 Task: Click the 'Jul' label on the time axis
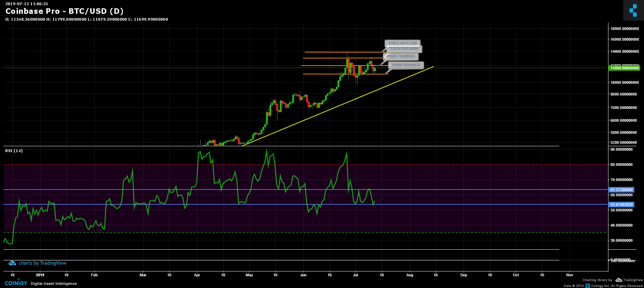(356, 275)
